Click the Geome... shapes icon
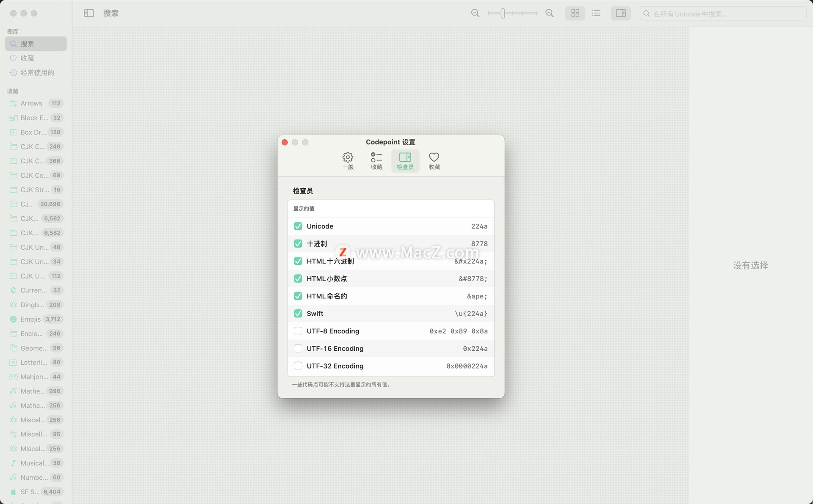The height and width of the screenshot is (504, 813). pos(13,348)
